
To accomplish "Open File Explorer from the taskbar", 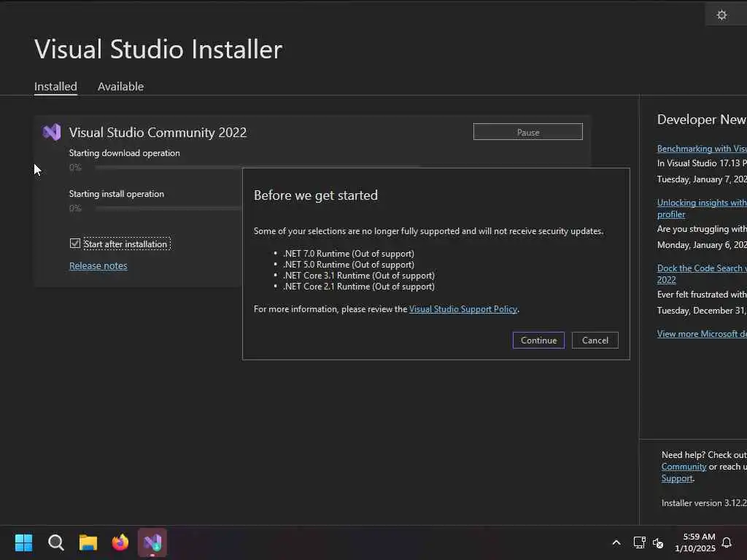I will tap(88, 542).
